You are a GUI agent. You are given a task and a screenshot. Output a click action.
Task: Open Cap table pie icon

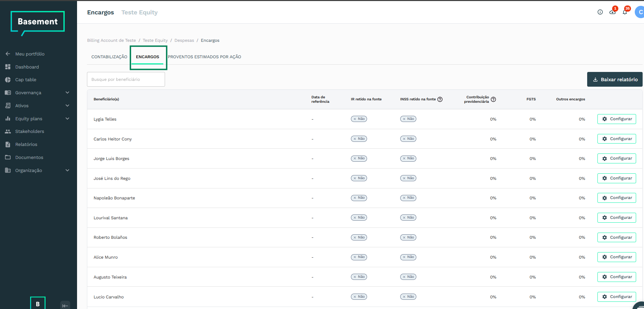[8, 80]
